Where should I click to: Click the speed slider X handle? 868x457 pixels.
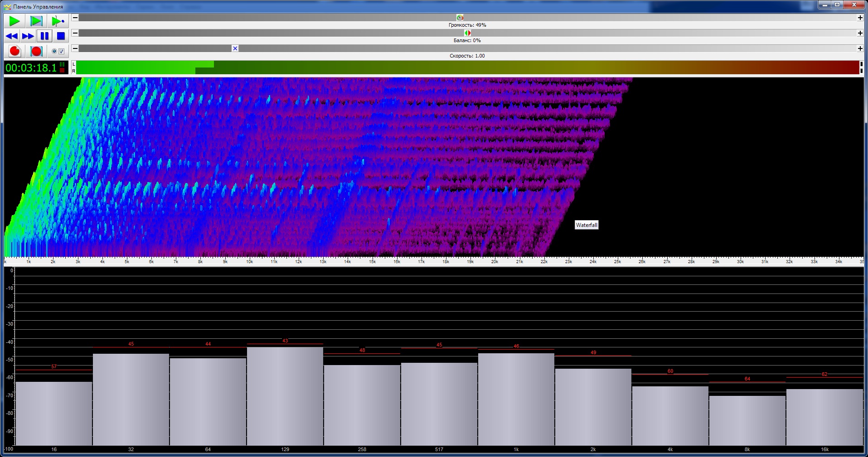pos(235,48)
